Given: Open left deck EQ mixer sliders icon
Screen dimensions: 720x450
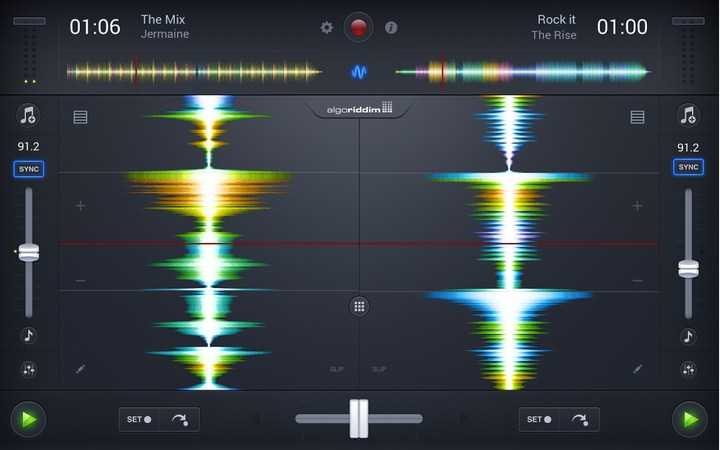Looking at the screenshot, I should point(28,369).
